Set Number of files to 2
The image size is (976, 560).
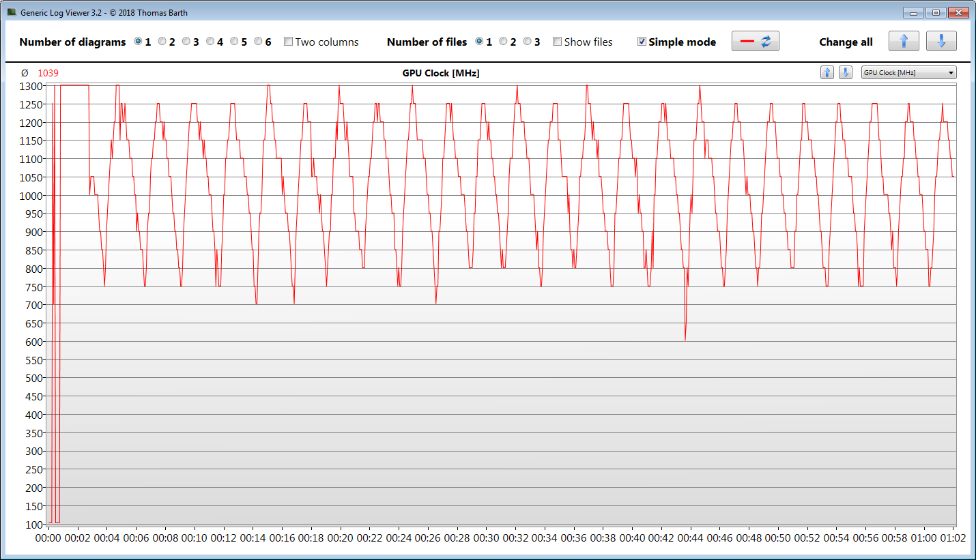(504, 42)
